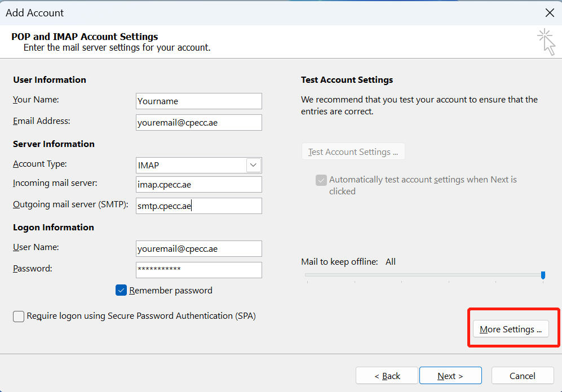Click into the Password field
The width and height of the screenshot is (562, 392).
tap(199, 270)
